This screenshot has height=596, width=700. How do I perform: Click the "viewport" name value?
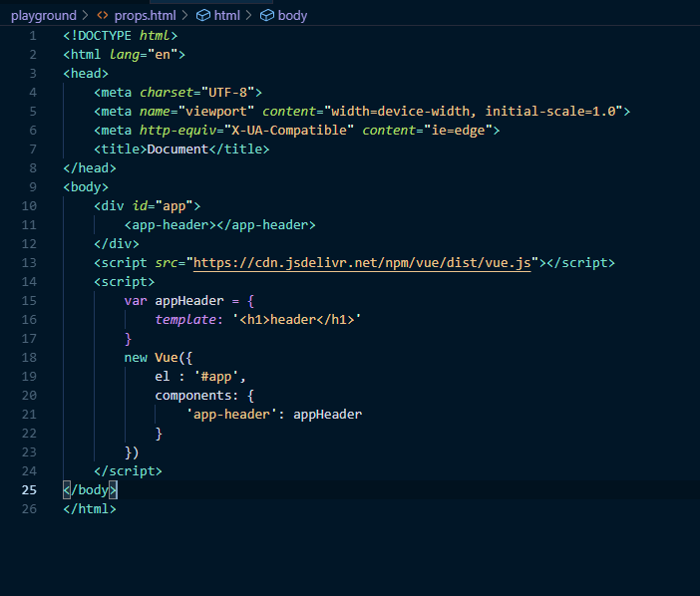pos(216,111)
